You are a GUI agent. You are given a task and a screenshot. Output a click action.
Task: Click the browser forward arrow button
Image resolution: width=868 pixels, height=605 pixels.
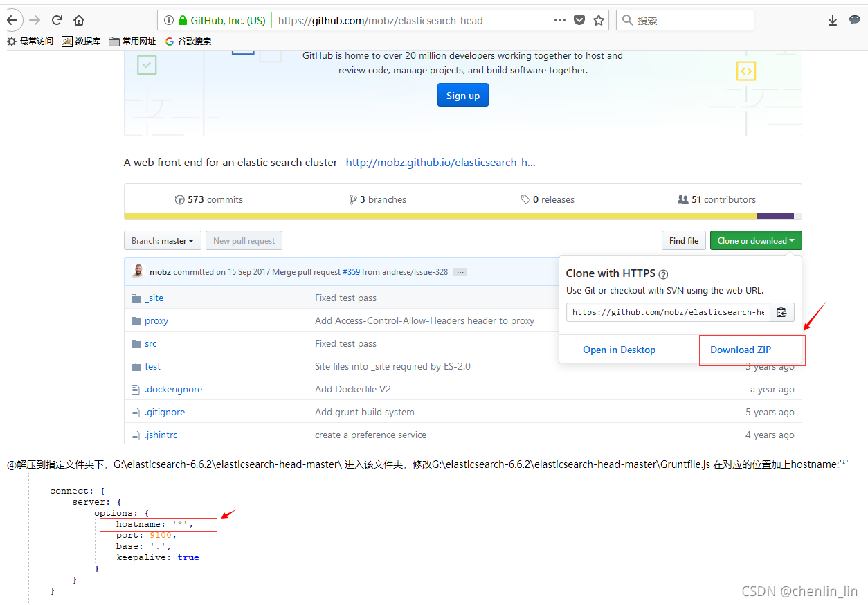[x=35, y=20]
